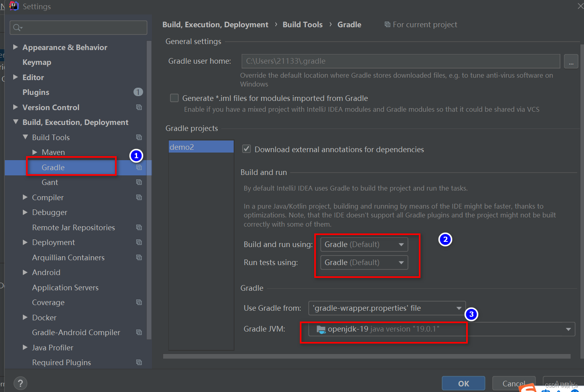
Task: Select demo2 in Gradle projects list
Action: click(x=201, y=147)
